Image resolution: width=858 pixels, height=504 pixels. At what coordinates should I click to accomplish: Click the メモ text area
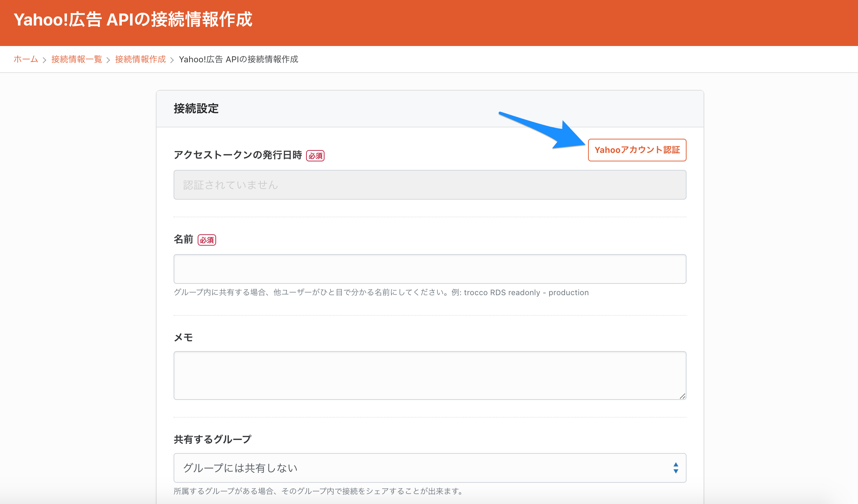coord(430,376)
